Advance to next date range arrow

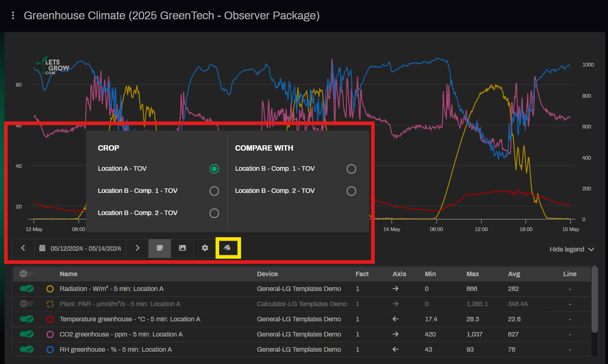click(138, 248)
